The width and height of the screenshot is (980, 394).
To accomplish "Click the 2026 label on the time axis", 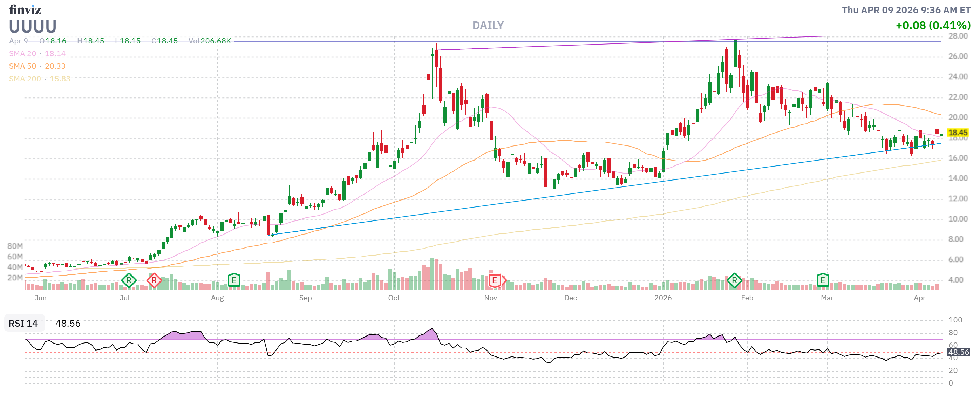I will [663, 298].
